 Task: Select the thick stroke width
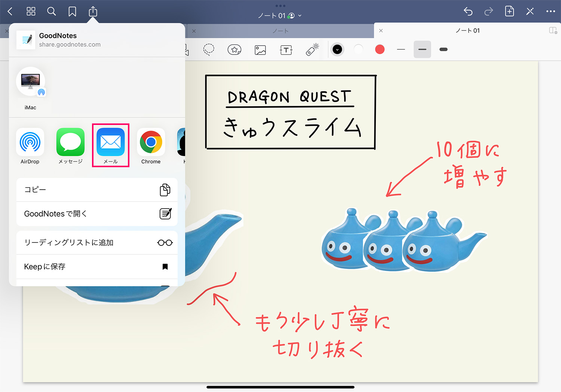pos(444,49)
